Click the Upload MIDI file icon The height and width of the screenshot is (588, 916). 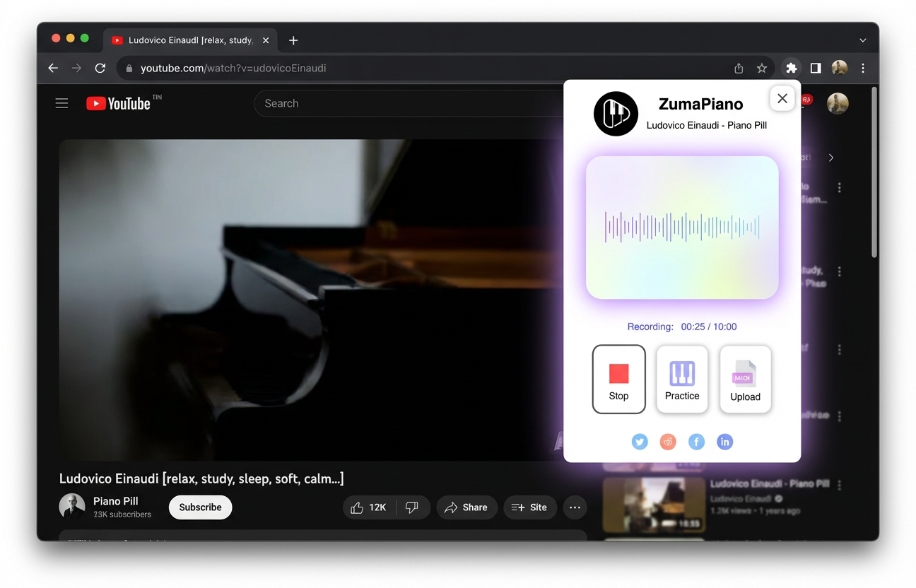744,372
